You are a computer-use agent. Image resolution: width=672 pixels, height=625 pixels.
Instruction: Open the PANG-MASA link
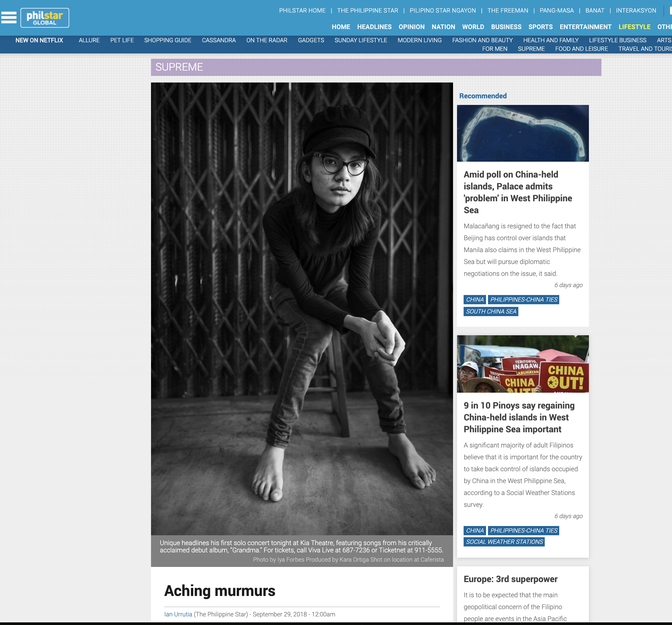pos(557,11)
